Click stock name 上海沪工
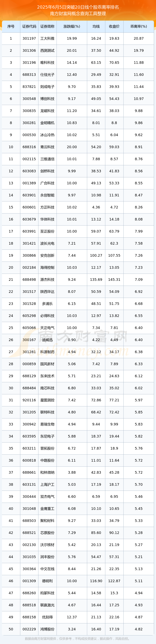Image resolution: width=156 pixels, height=644 pixels. tap(47, 485)
